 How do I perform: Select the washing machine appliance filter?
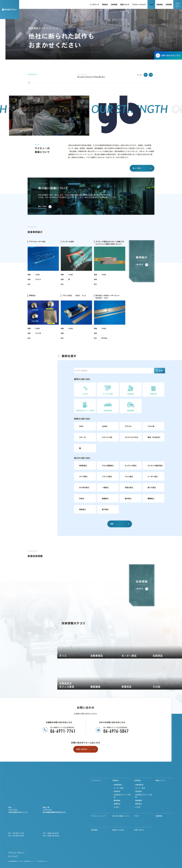(153, 389)
